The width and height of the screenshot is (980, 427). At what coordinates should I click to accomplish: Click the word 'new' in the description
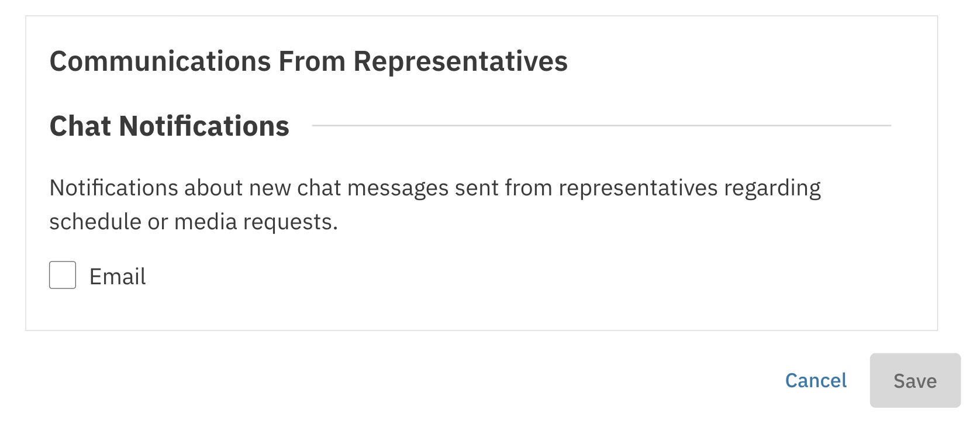click(x=270, y=188)
